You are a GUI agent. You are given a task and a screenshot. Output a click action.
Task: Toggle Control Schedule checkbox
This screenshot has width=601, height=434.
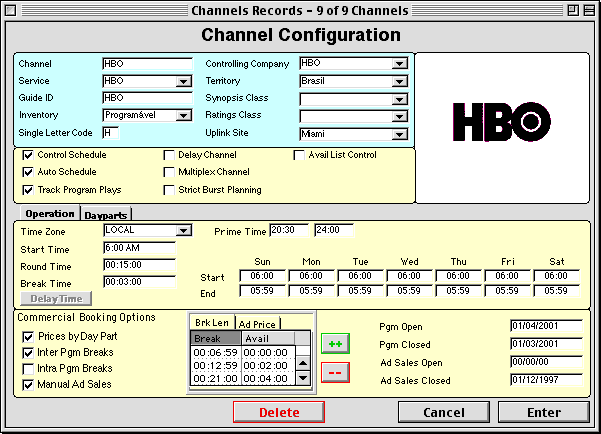point(28,155)
